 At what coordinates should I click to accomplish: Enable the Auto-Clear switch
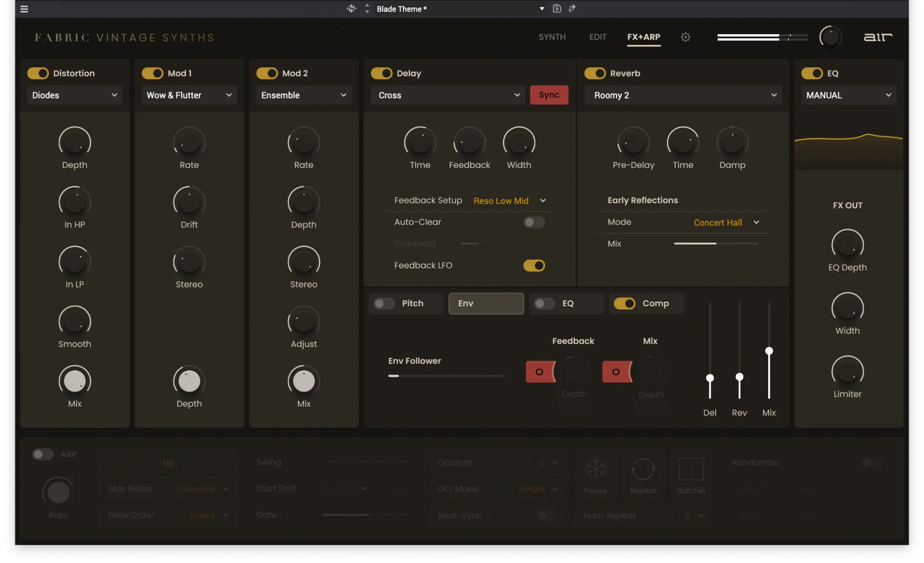pos(534,222)
